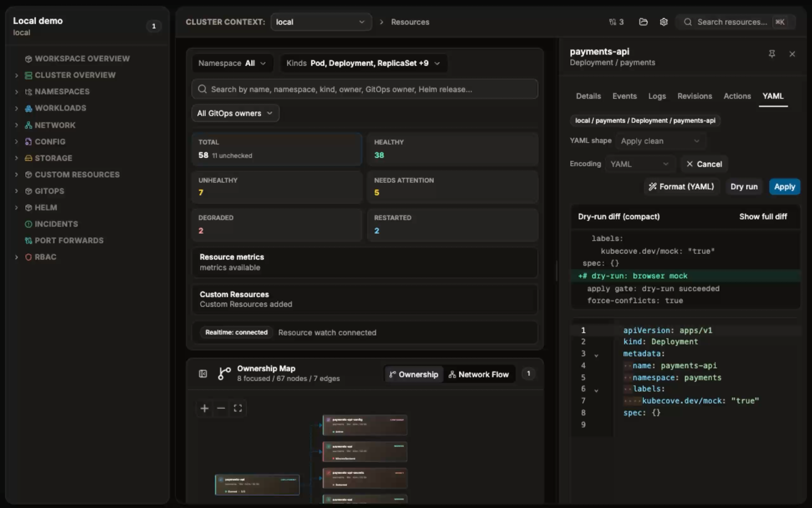Image resolution: width=812 pixels, height=508 pixels.
Task: Switch map to Network Flow view
Action: coord(479,374)
